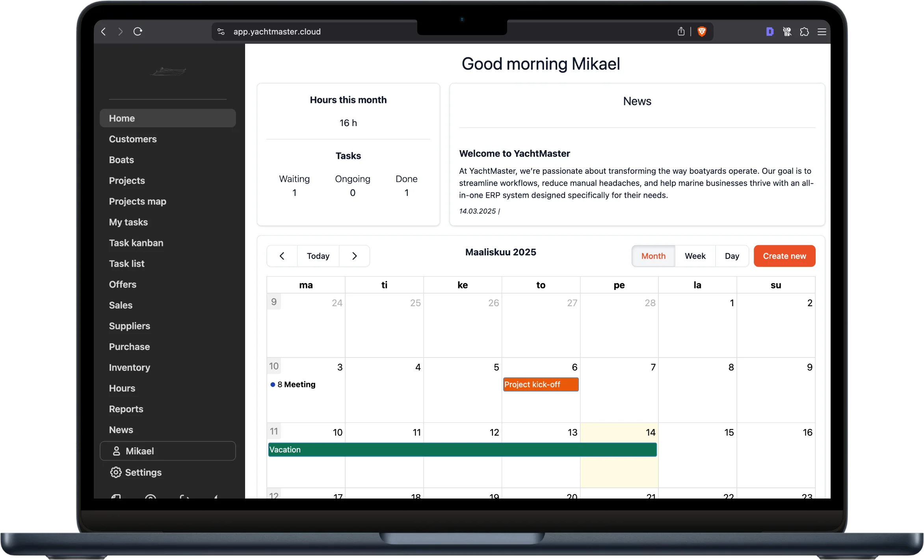924x560 pixels.
Task: Click the Today navigation button
Action: [318, 255]
